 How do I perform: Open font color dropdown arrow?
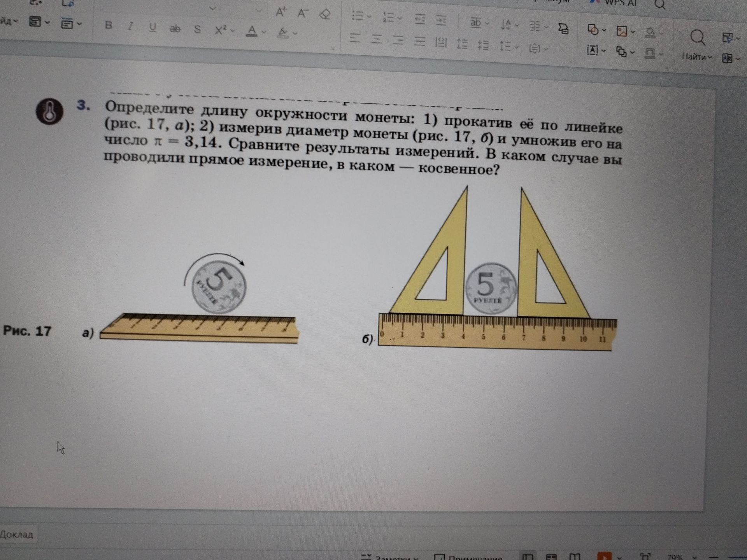point(264,32)
